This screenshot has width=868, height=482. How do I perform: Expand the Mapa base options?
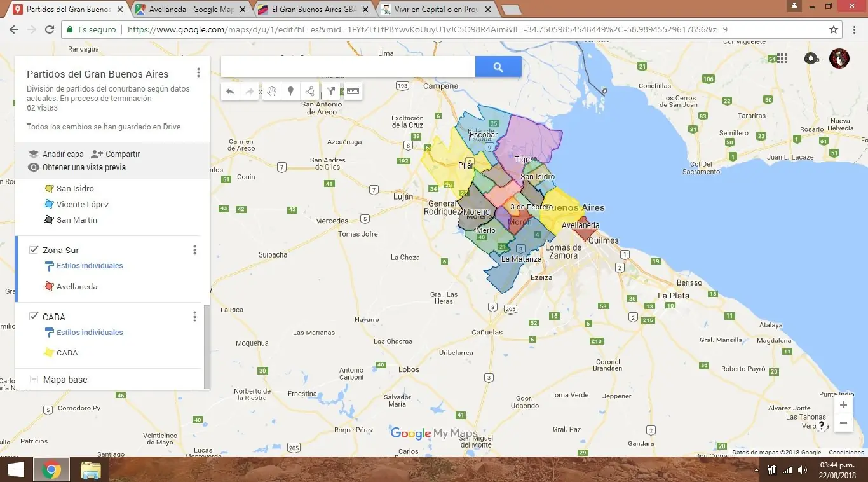click(34, 379)
